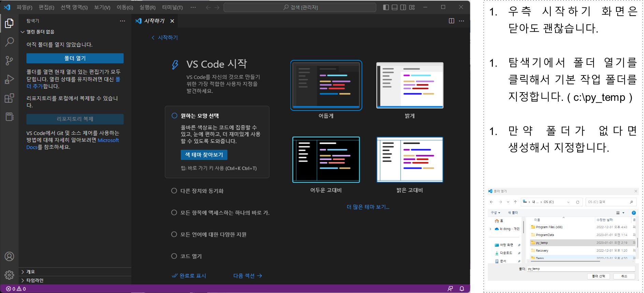Open the Microsoft Docs link
The width and height of the screenshot is (644, 293).
pyautogui.click(x=73, y=143)
